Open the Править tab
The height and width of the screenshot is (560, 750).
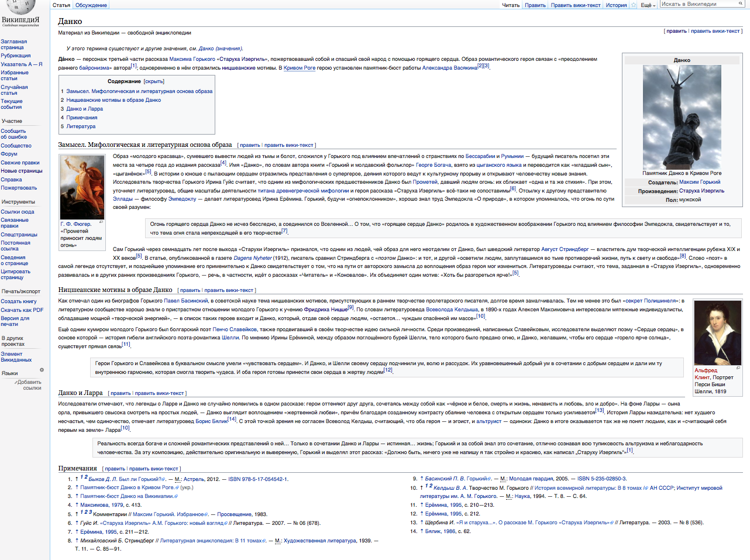tap(535, 5)
